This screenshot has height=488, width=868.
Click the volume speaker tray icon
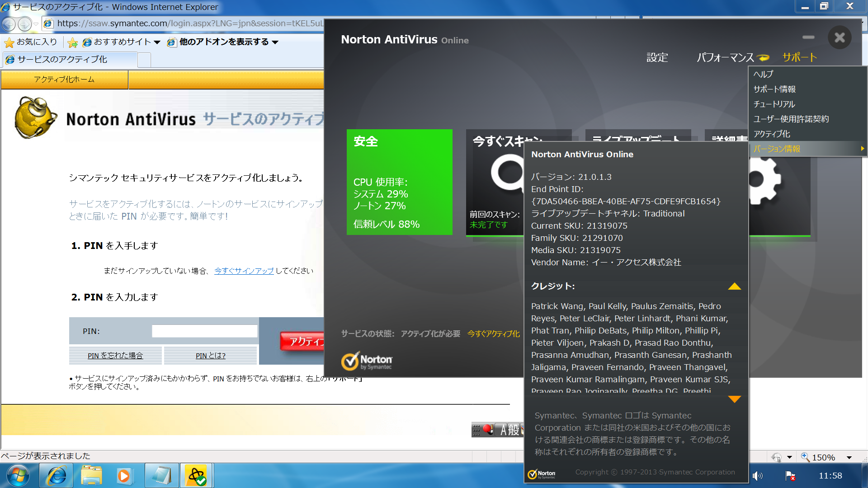pyautogui.click(x=757, y=476)
